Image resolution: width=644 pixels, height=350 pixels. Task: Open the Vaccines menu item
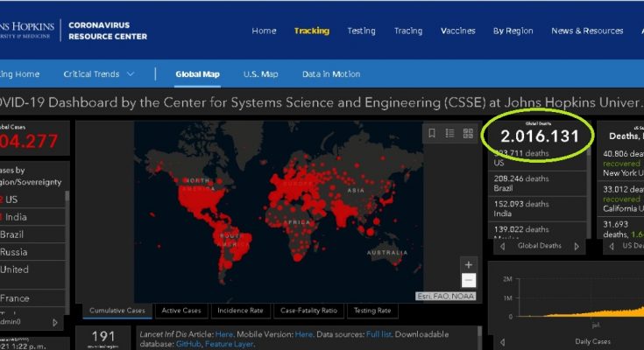tap(458, 31)
